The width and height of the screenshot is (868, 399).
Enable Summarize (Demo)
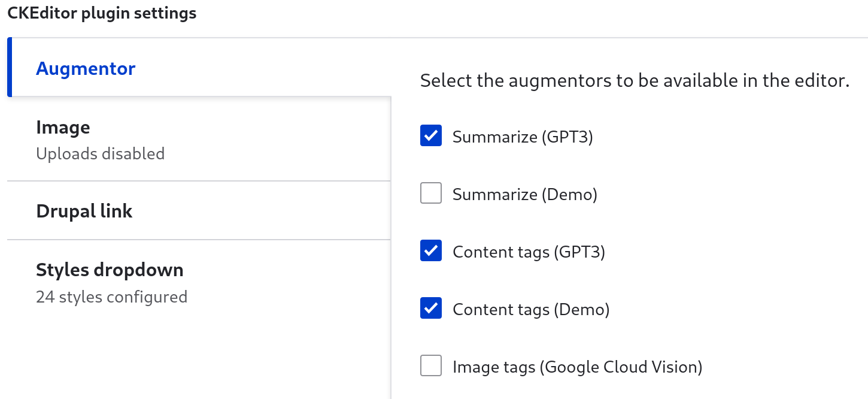(430, 194)
